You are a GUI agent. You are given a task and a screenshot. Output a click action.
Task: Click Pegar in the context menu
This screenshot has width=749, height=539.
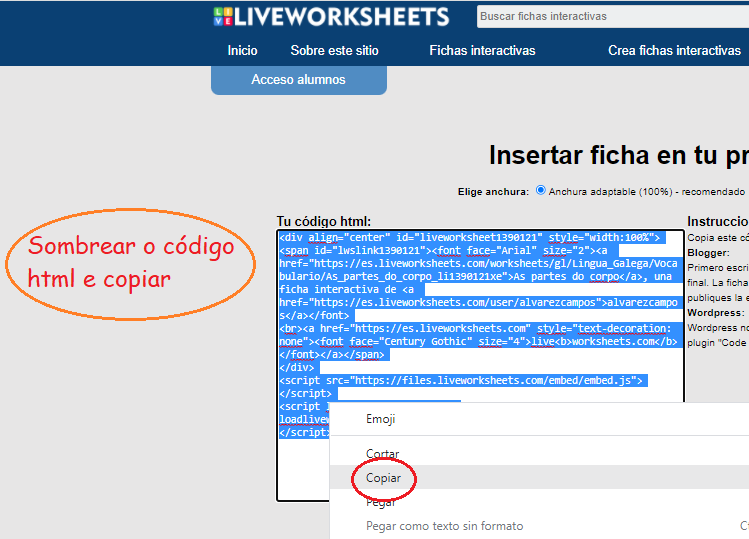380,502
